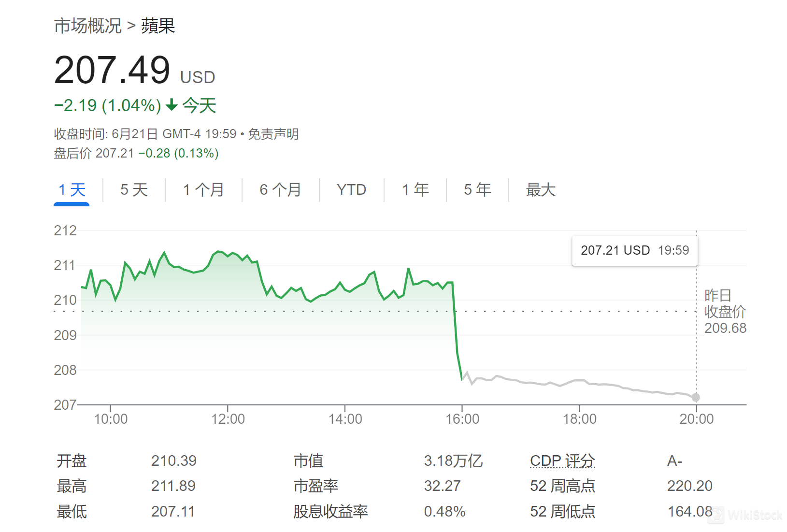Click the 昨日收盘价 209.68 label
787x532 pixels.
(x=725, y=312)
